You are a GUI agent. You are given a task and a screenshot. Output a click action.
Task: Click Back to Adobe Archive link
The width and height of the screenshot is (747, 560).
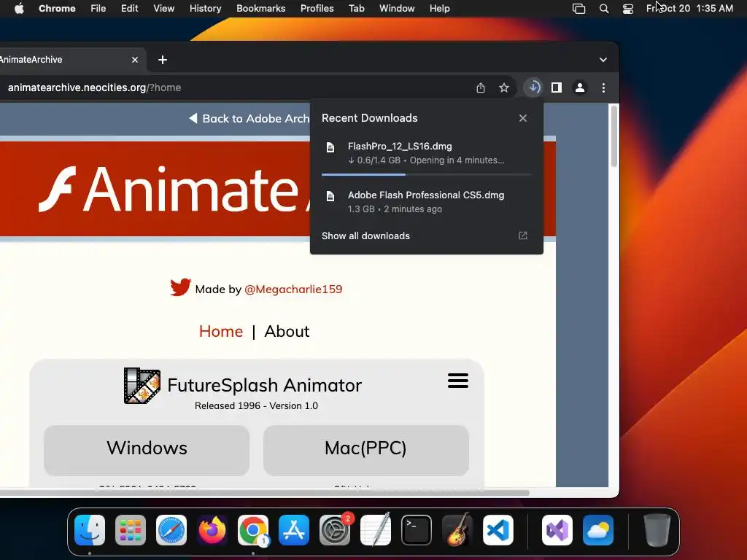(249, 119)
